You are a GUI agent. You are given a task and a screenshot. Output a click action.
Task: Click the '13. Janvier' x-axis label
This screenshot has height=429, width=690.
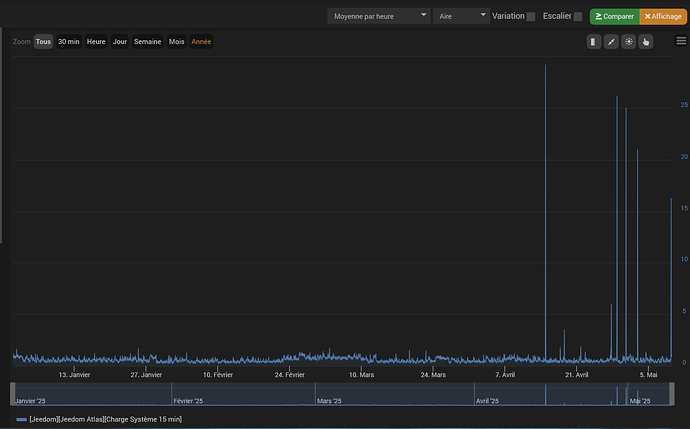point(74,375)
